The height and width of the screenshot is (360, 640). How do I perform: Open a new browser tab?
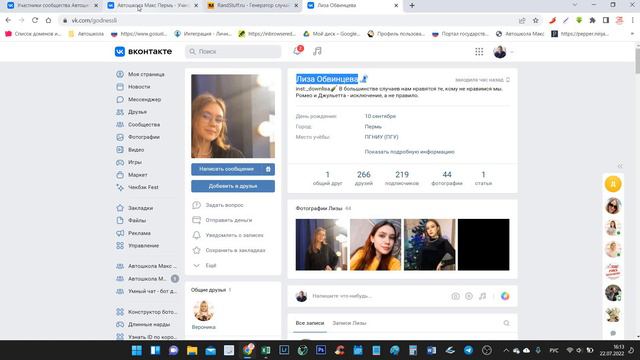(412, 5)
